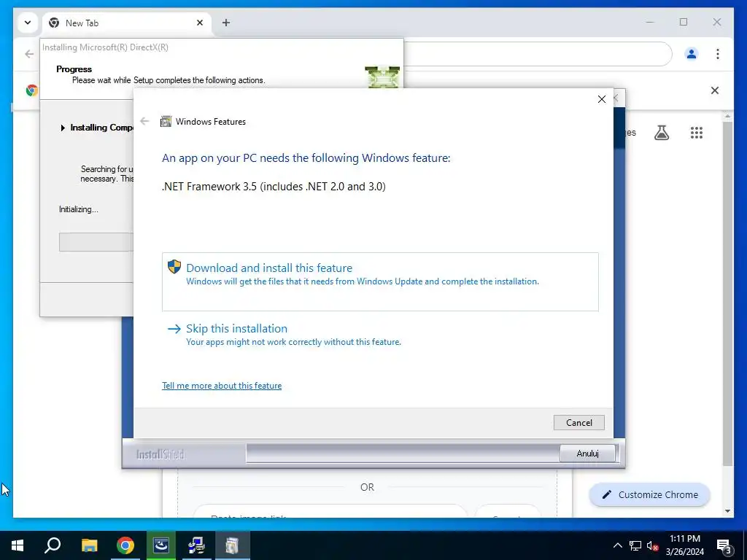Click scrollbar down arrow in Chrome page
Screen dimensions: 747x560
(x=727, y=511)
